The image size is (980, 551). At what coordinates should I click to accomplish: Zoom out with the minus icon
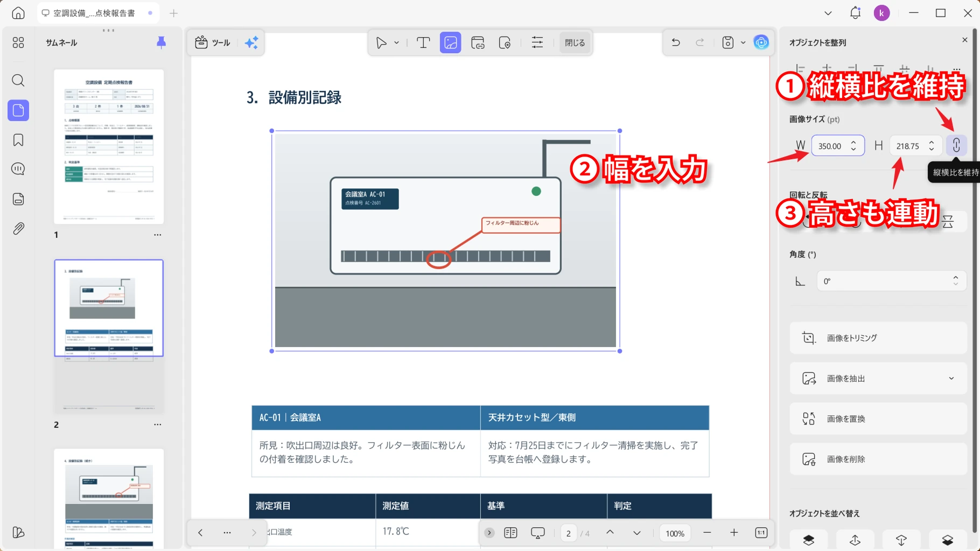click(x=707, y=533)
